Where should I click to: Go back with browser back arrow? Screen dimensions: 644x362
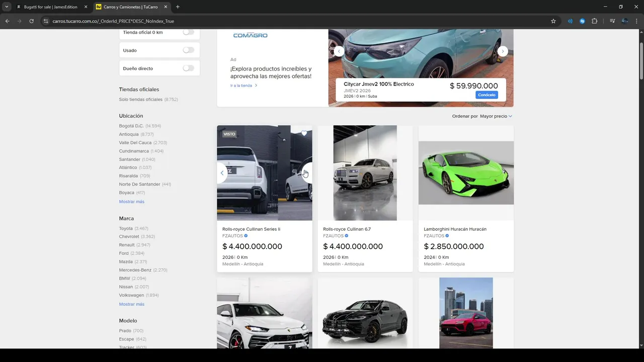click(7, 21)
